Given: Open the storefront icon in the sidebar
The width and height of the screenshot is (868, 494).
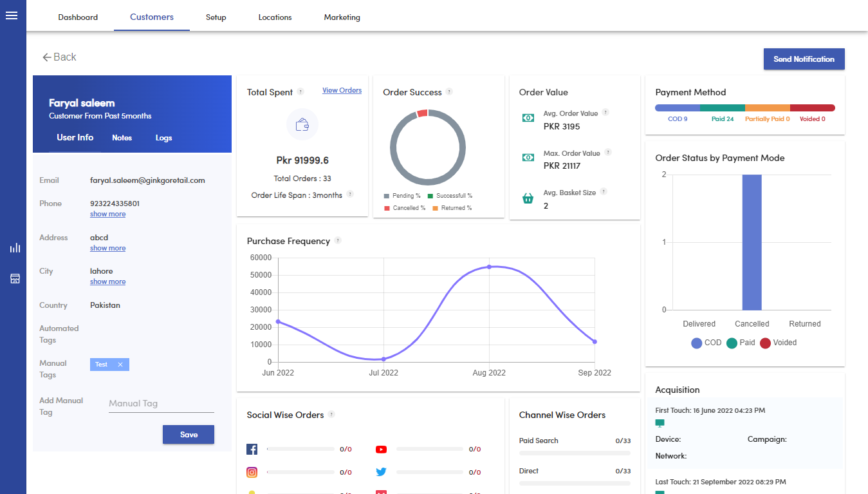Looking at the screenshot, I should click(14, 278).
